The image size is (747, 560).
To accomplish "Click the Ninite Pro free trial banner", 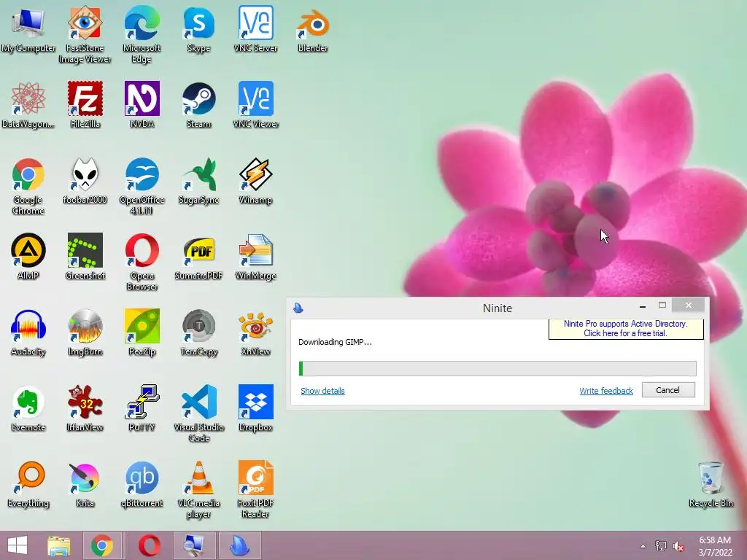I will [x=625, y=329].
